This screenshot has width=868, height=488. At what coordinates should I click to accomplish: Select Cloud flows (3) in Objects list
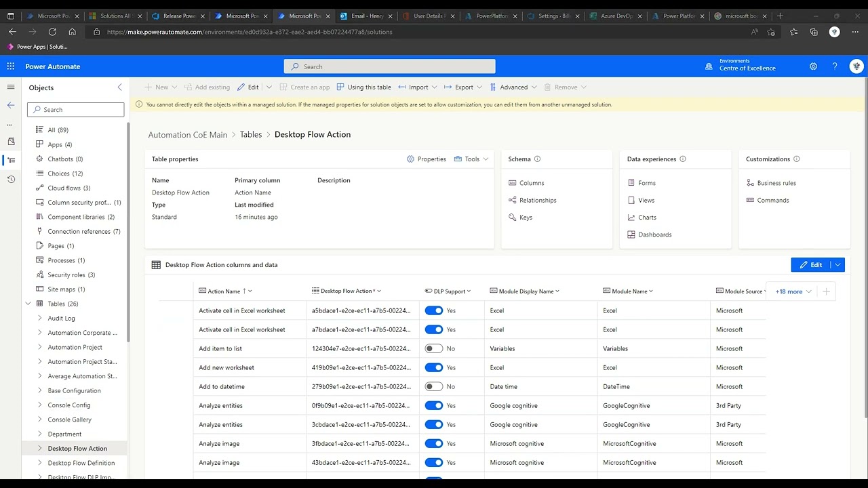68,188
